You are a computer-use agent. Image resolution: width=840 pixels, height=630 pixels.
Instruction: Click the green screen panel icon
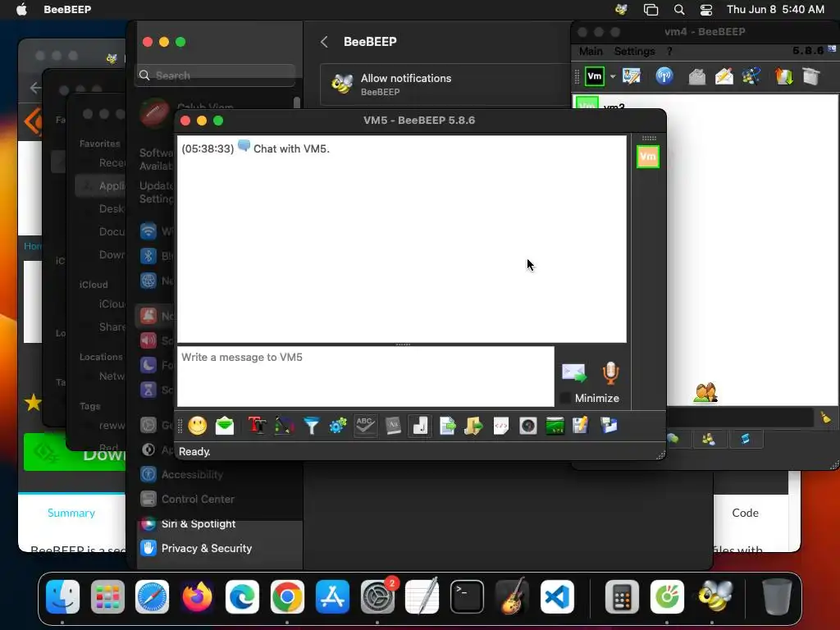tap(555, 426)
